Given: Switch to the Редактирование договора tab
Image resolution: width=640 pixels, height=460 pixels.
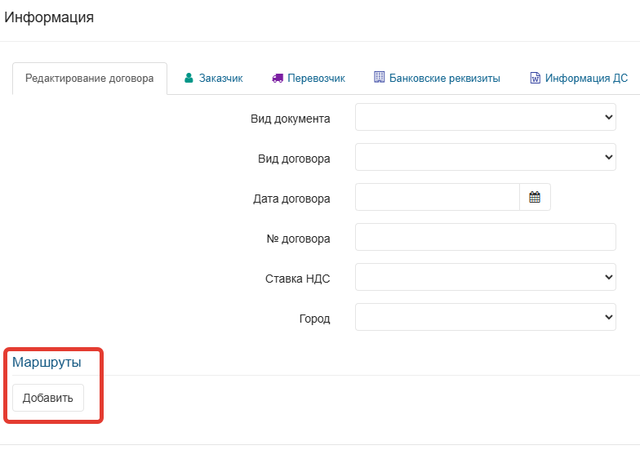Looking at the screenshot, I should click(x=89, y=78).
